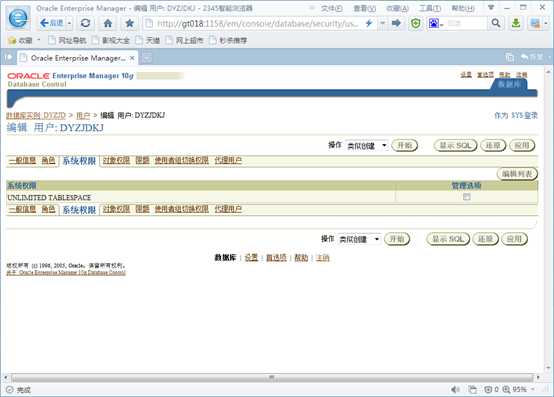Screen dimensions: 554x397
Task: Click the top 显示 SQL button
Action: tap(455, 146)
